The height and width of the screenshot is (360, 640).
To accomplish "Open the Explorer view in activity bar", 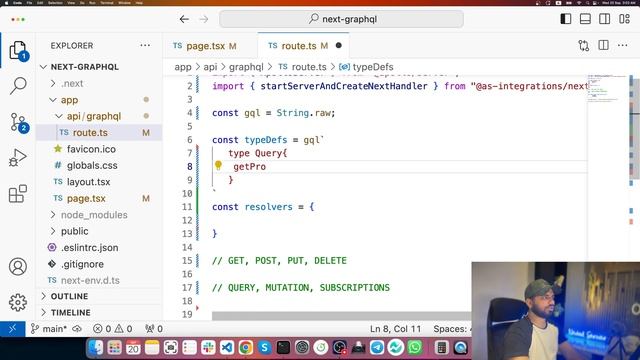I will click(x=18, y=51).
